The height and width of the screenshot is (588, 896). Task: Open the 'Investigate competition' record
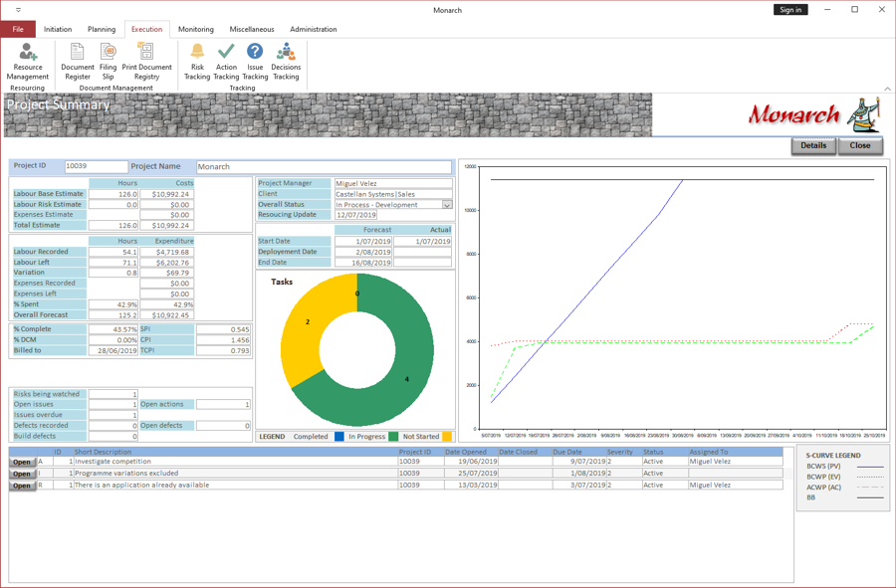[x=22, y=462]
